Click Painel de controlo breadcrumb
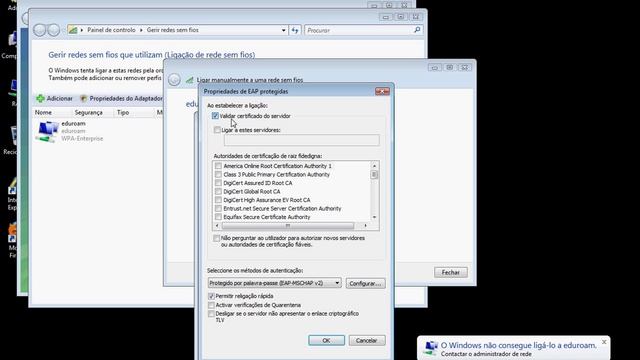Viewport: 640px width, 360px height. click(x=111, y=30)
